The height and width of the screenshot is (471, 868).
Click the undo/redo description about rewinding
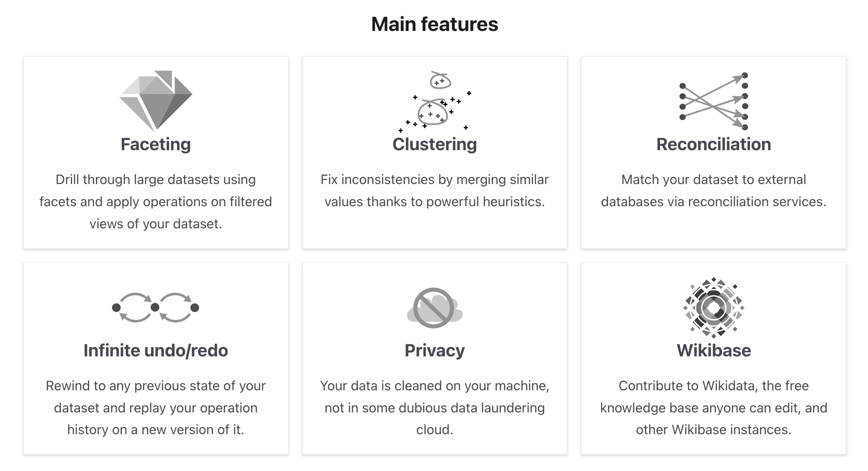click(x=156, y=408)
